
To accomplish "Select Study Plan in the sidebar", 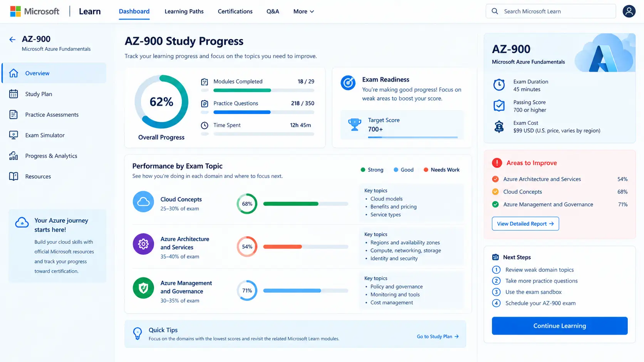I will pos(54,94).
